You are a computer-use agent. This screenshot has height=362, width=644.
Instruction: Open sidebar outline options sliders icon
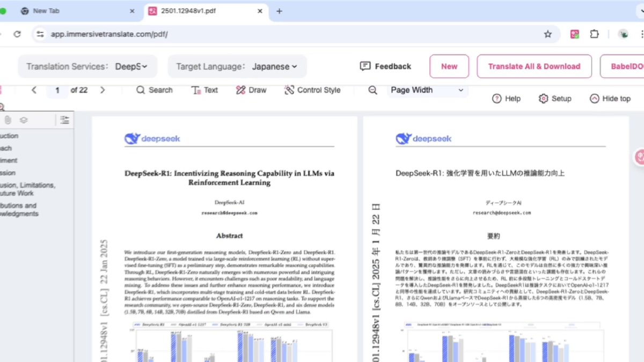[65, 120]
